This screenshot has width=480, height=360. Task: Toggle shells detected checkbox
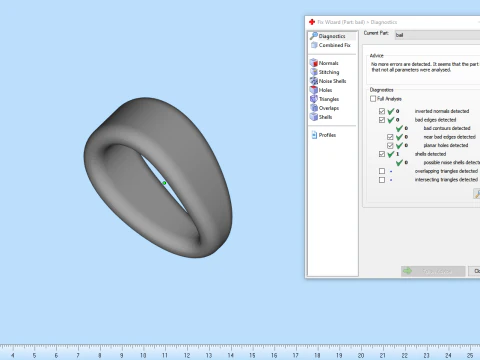(382, 154)
